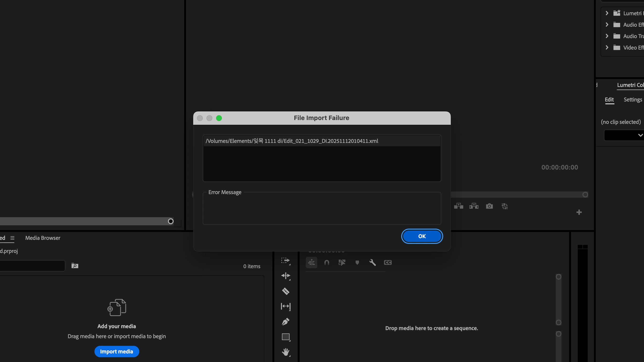
Task: Select the Track Select Forward tool
Action: tap(286, 261)
